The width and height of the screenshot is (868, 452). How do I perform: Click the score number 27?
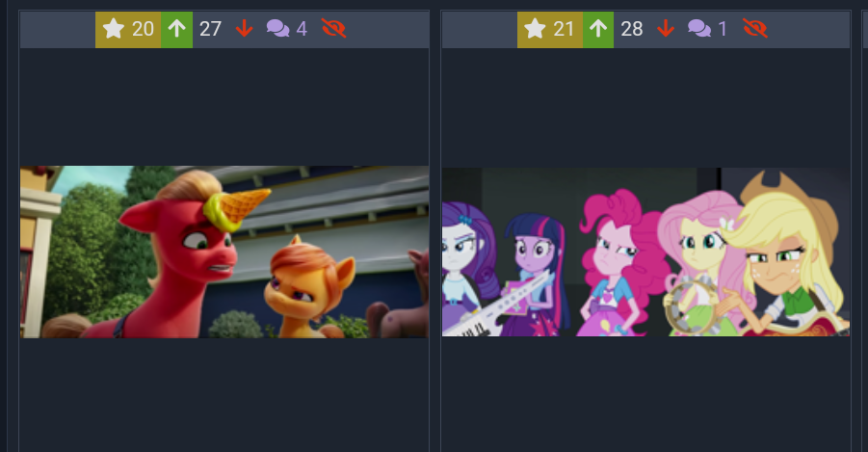[x=210, y=29]
